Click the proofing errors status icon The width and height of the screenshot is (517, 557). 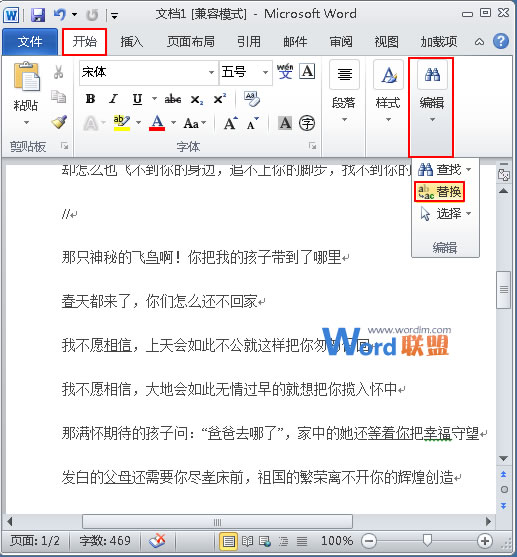157,541
